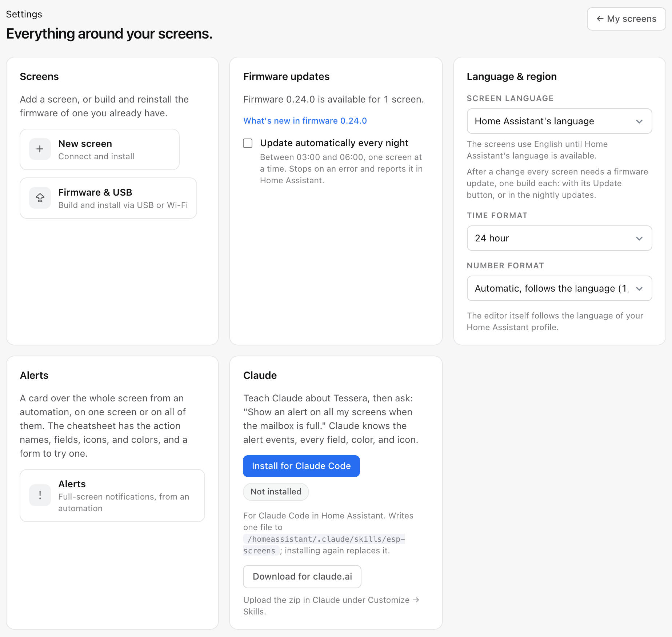Screen dimensions: 672x637
Task: Open the Screen language dropdown
Action: point(559,121)
